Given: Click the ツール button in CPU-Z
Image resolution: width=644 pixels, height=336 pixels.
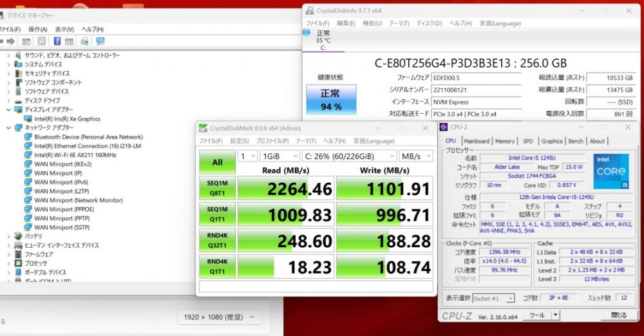Looking at the screenshot, I should [536, 315].
